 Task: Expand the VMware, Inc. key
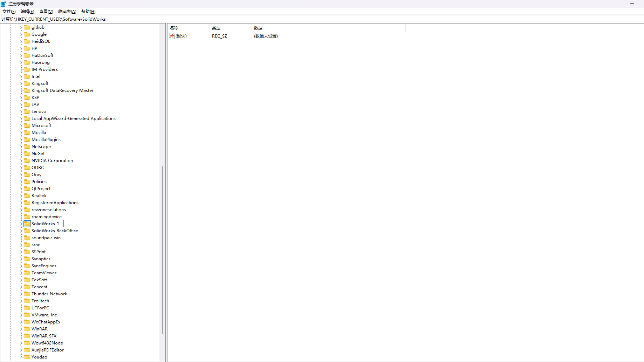pyautogui.click(x=21, y=315)
